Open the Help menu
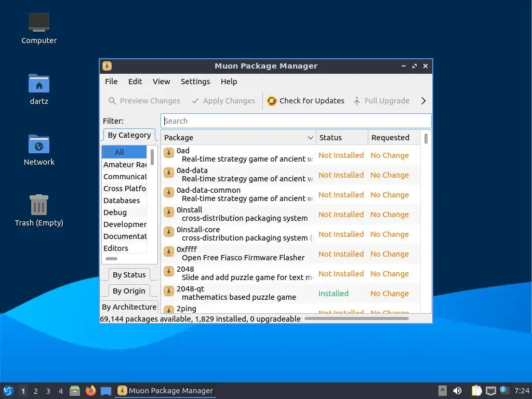The height and width of the screenshot is (399, 532). click(229, 82)
